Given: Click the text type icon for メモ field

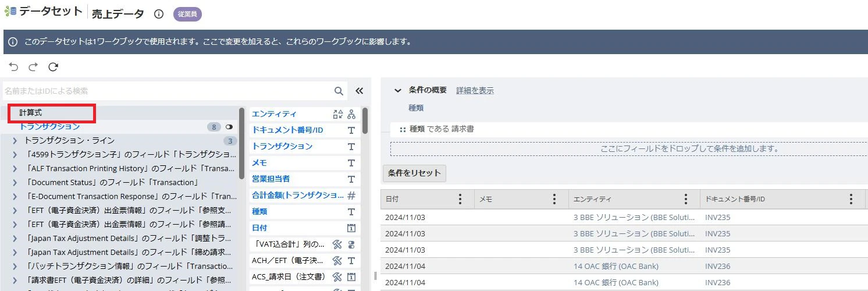Looking at the screenshot, I should click(x=351, y=163).
